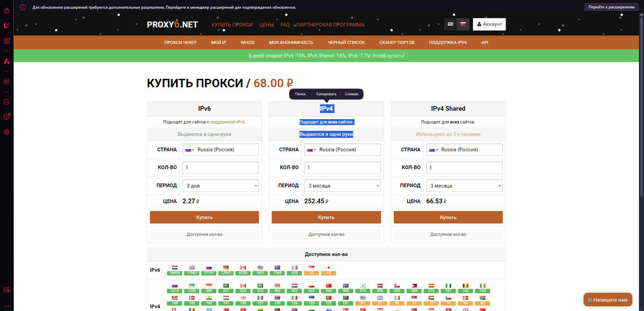Choose Поиск in selection popup
This screenshot has width=644, height=311.
(301, 94)
